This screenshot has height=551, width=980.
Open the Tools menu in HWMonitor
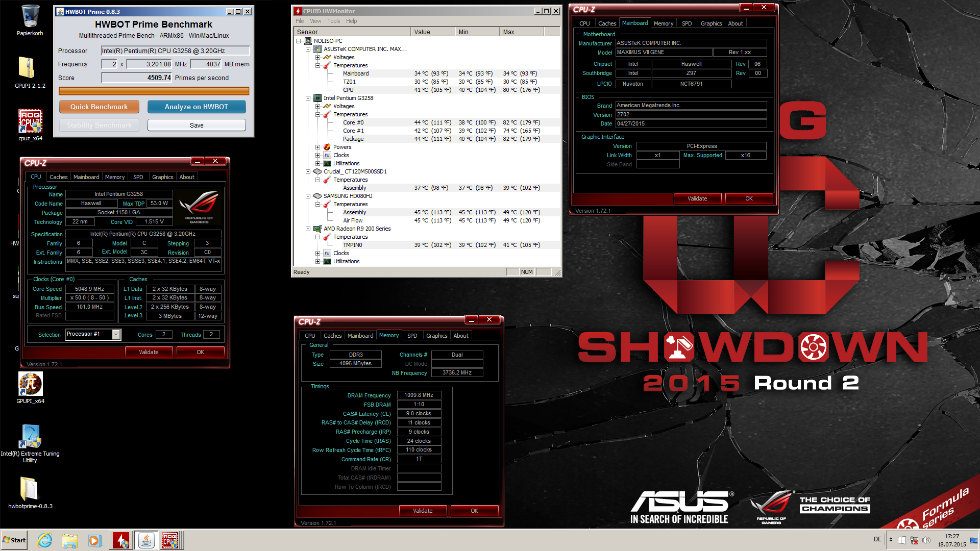point(334,21)
